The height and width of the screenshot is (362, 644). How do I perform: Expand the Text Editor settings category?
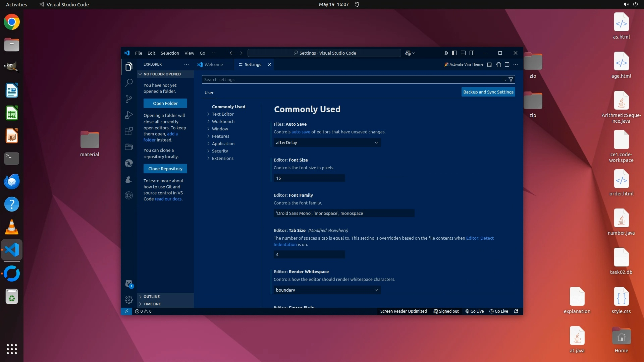pyautogui.click(x=223, y=114)
